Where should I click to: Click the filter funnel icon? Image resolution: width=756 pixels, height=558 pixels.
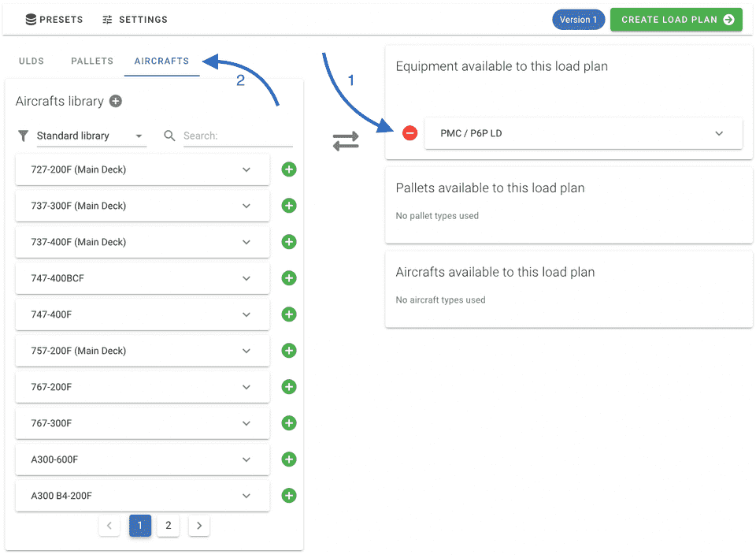[x=23, y=136]
